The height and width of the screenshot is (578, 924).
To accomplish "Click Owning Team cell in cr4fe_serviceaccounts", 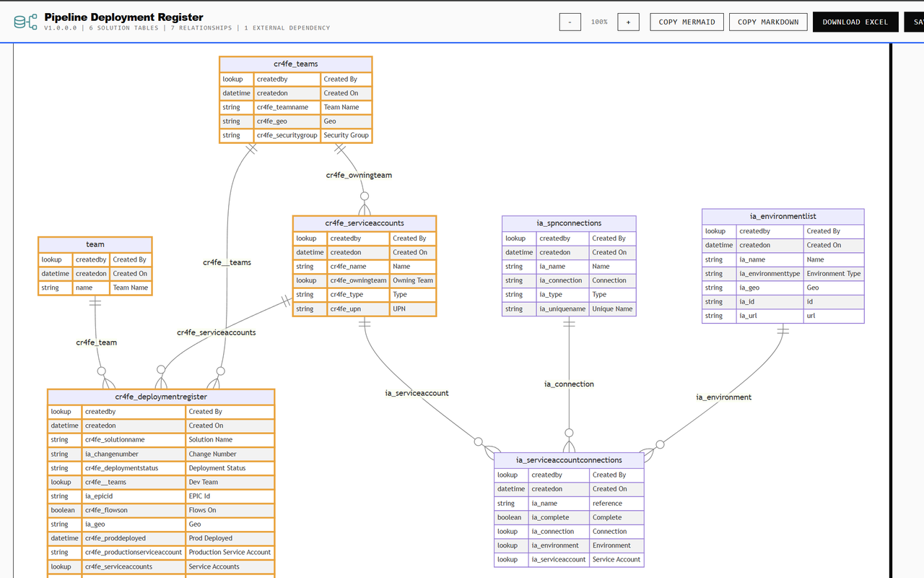I will pos(413,280).
